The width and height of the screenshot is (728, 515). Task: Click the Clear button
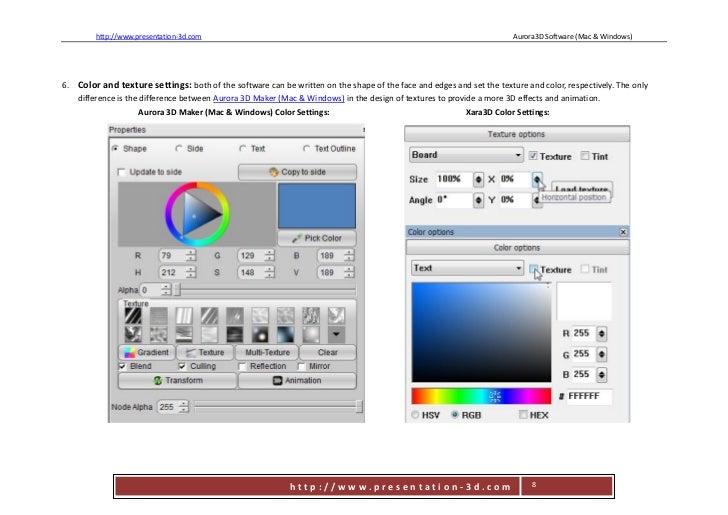[328, 352]
